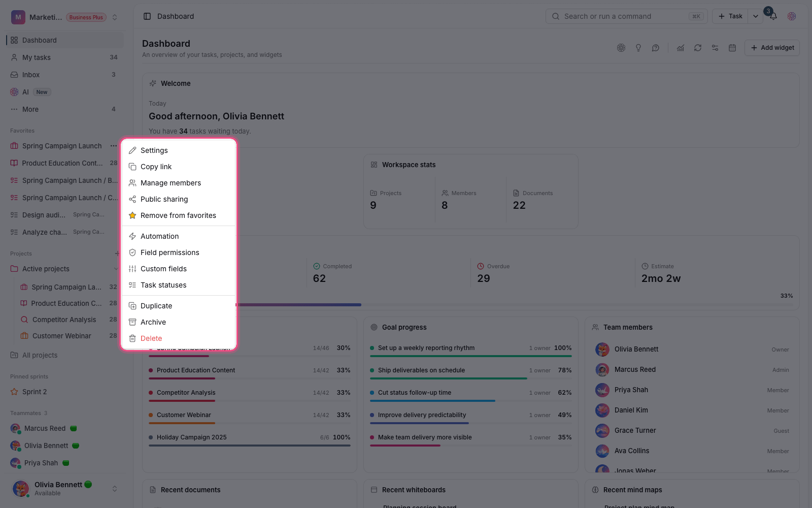
Task: Click the three-dot icon next to Spring Campaign Launch
Action: pos(114,146)
